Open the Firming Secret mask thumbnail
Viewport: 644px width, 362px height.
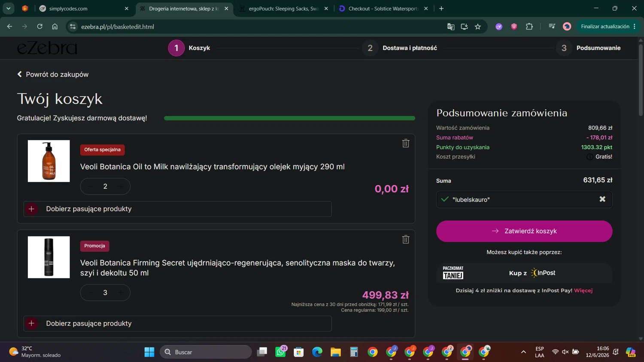tap(49, 257)
